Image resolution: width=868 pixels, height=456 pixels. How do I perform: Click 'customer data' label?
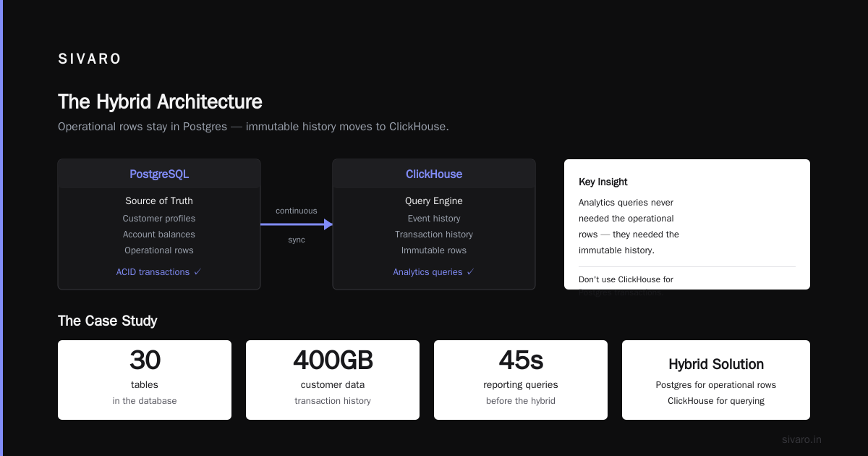(333, 385)
